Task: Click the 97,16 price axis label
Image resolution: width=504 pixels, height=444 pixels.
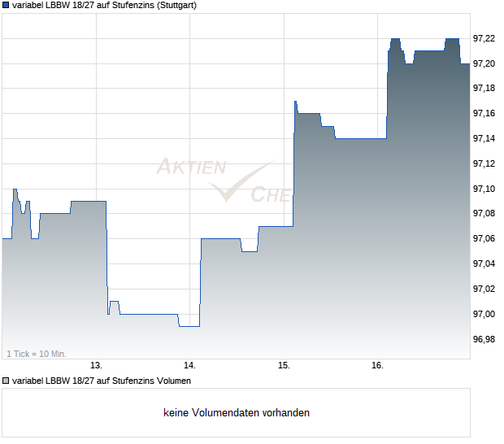Action: tap(484, 113)
